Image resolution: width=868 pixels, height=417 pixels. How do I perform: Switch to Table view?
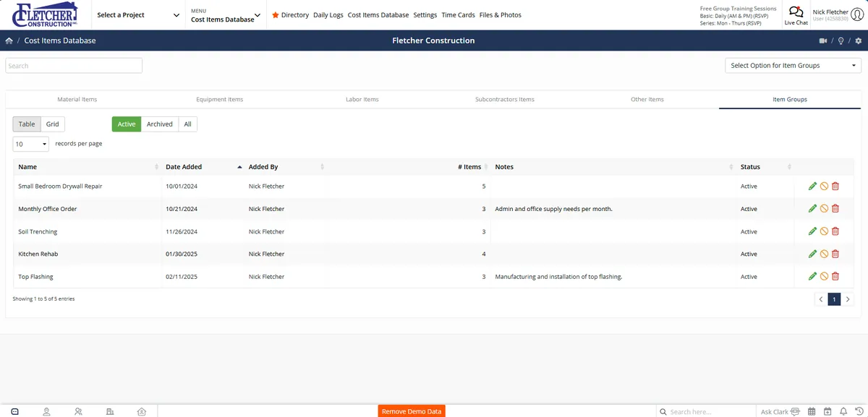pyautogui.click(x=27, y=124)
